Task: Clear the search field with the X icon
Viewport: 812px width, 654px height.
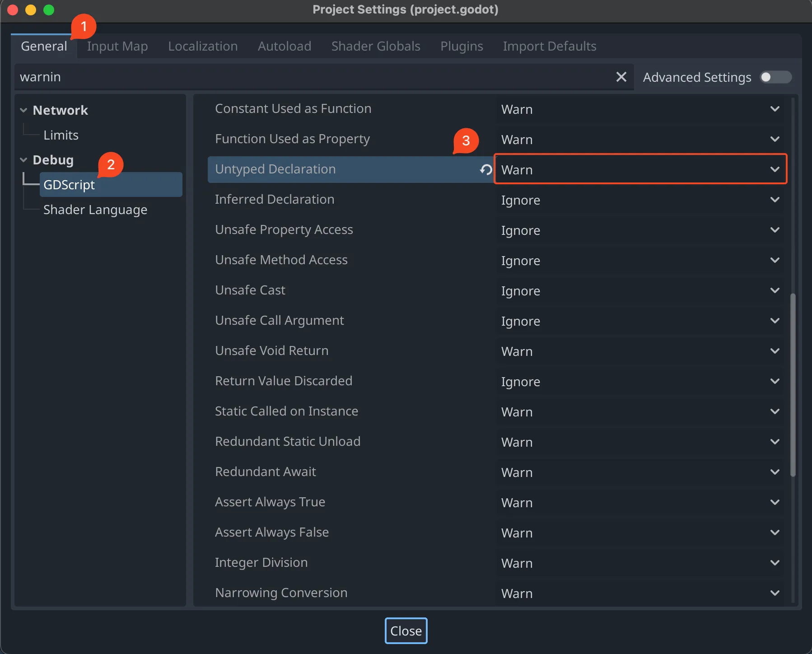Action: [x=621, y=77]
